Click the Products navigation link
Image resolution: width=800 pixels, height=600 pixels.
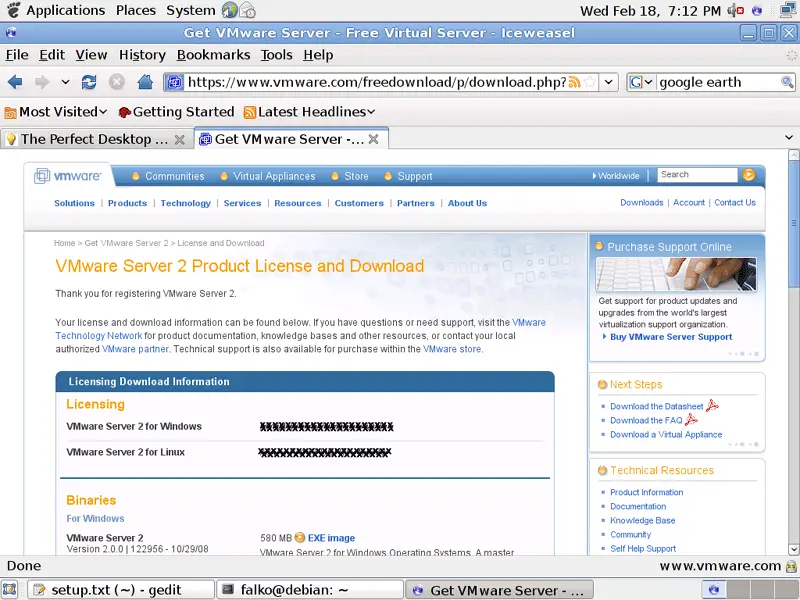(128, 203)
